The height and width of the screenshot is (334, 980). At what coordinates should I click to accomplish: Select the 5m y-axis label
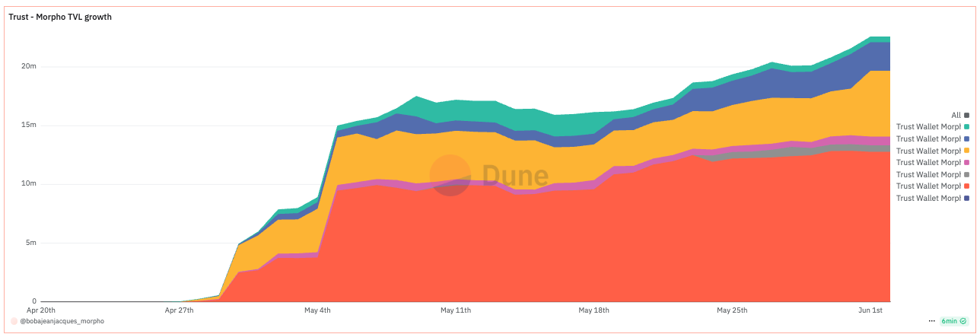[x=30, y=243]
